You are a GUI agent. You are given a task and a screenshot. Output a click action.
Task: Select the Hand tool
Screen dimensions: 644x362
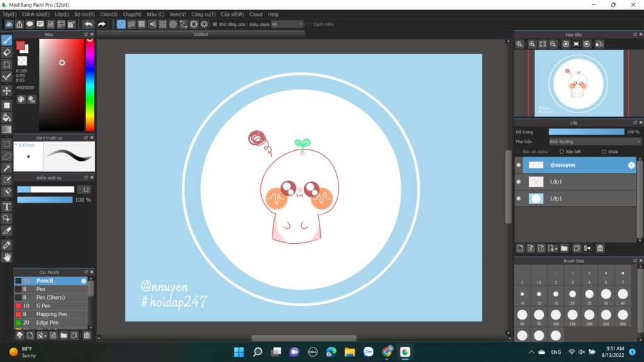(x=6, y=257)
